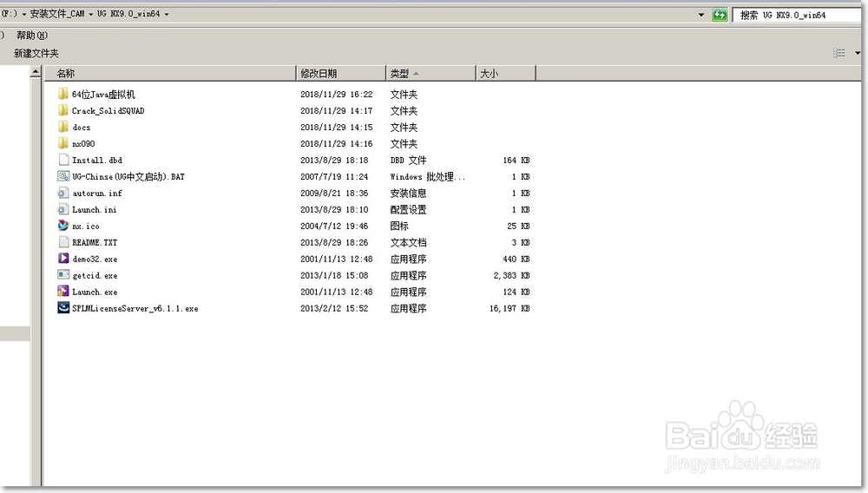868x493 pixels.
Task: Select the getcid.exe application icon
Action: coord(63,275)
